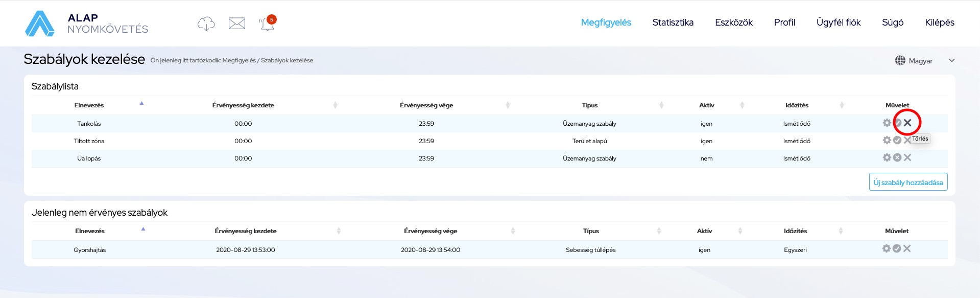Toggle the inactive Üa lopás rule status
The height and width of the screenshot is (298, 980).
coord(897,157)
